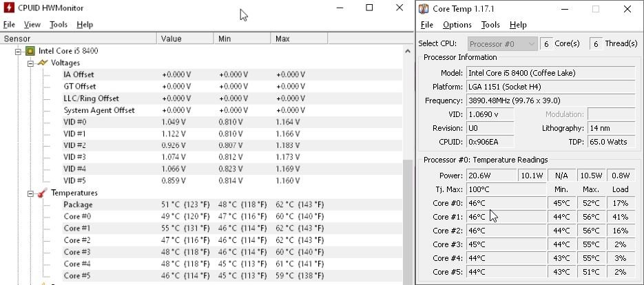Open HWMonitor Help menu
644x285 pixels.
85,25
